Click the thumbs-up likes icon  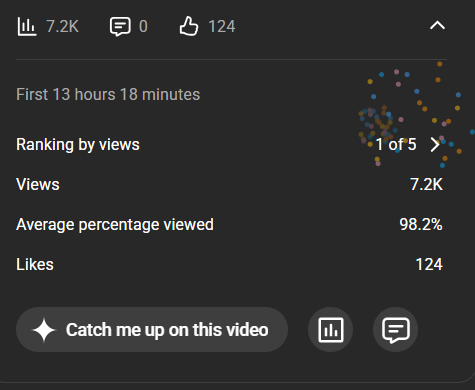point(189,26)
